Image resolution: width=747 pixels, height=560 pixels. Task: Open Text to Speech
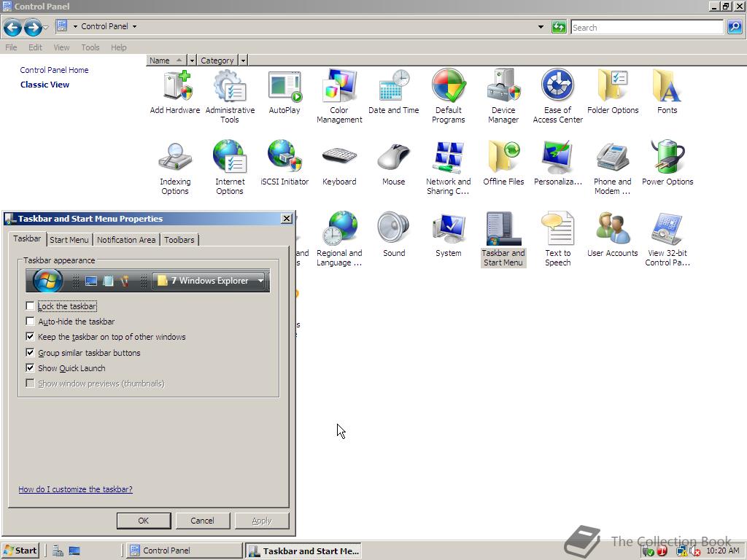click(558, 239)
